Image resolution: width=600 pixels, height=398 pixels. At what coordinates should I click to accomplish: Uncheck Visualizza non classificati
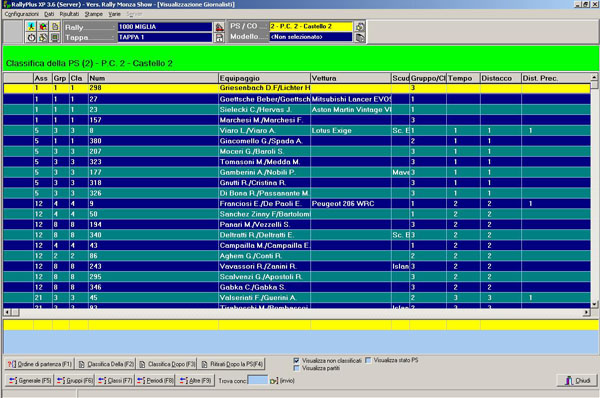(x=296, y=360)
